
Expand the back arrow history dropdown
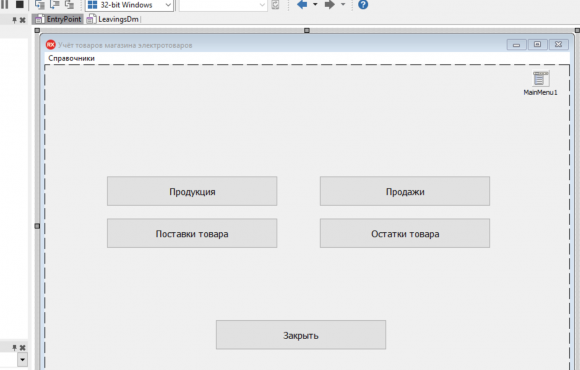tap(315, 4)
